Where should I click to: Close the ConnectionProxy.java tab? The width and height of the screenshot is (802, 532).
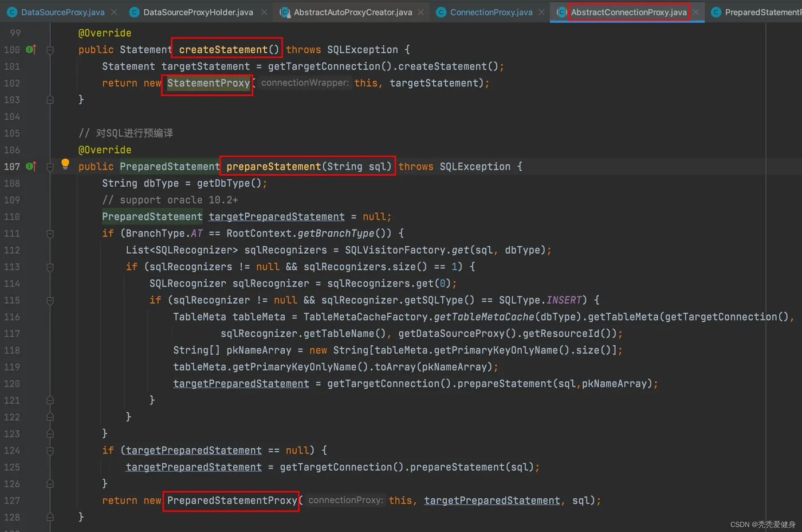(541, 12)
